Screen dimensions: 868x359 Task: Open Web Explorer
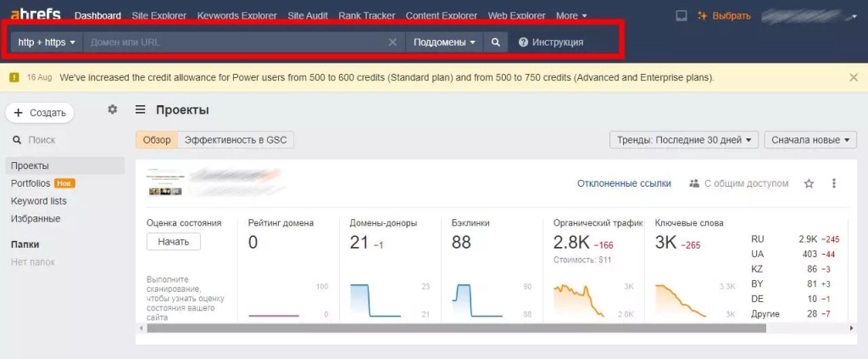pyautogui.click(x=516, y=15)
